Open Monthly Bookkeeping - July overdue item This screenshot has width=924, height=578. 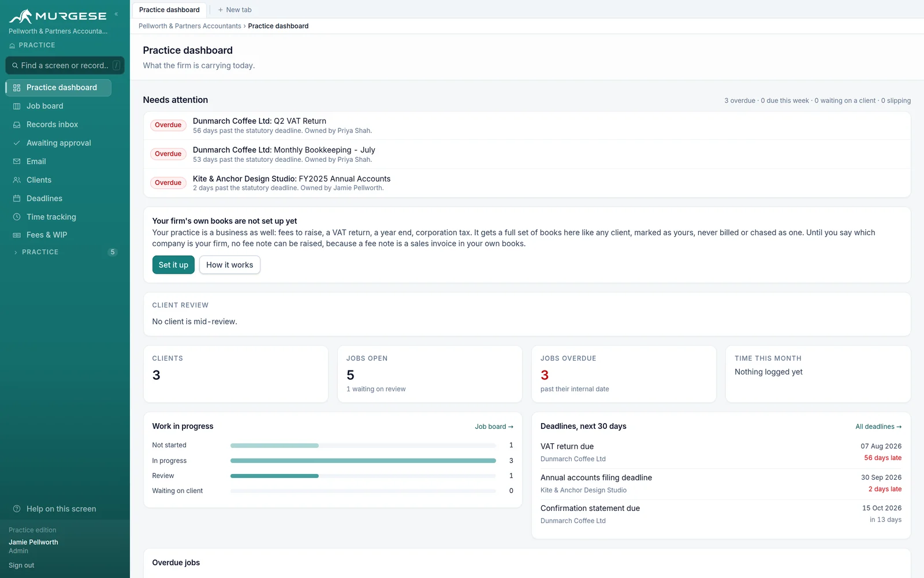527,154
